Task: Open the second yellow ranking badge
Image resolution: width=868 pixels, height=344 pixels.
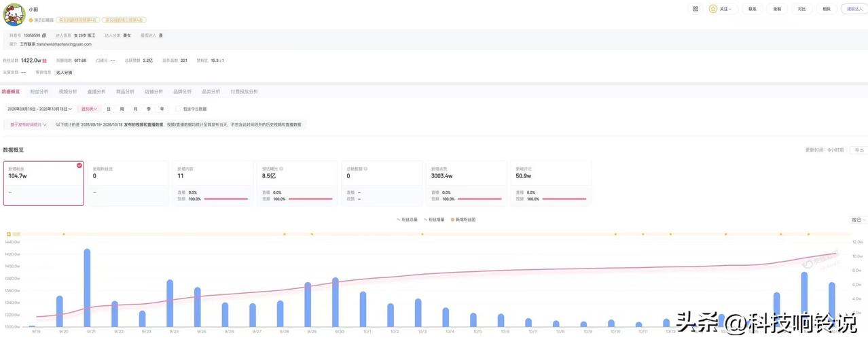Action: pos(124,20)
